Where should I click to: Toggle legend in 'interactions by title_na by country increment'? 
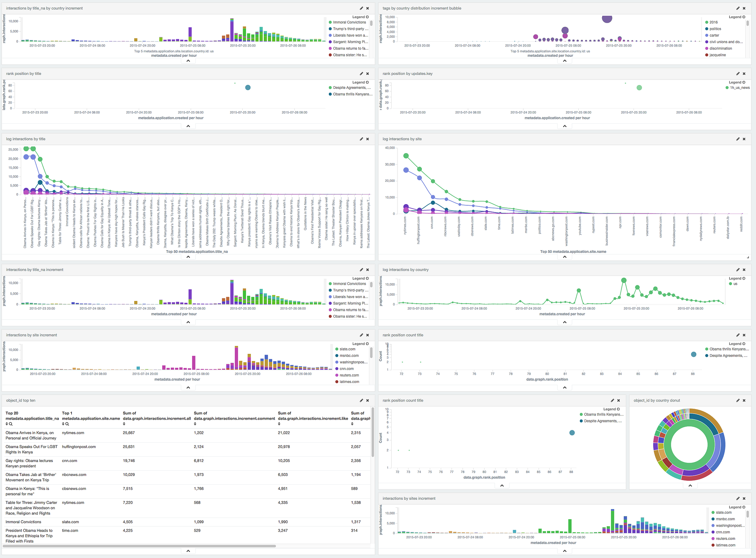[360, 17]
